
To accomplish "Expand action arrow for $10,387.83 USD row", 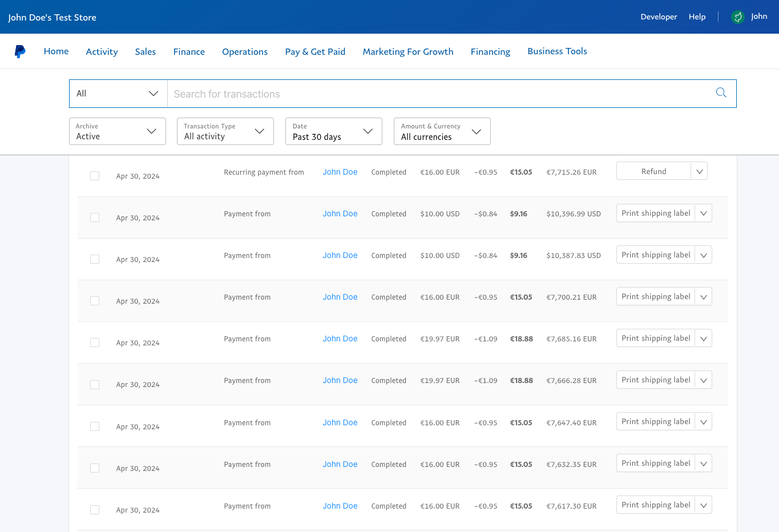I will click(x=704, y=255).
